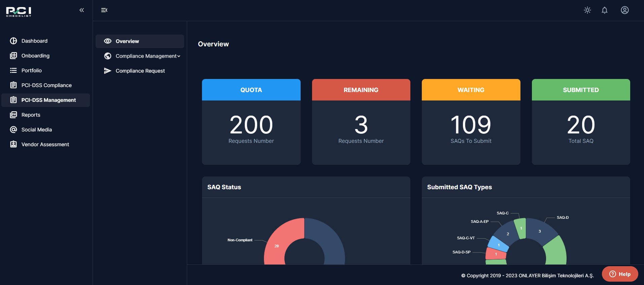
Task: Click the Compliance Request paper-plane icon
Action: (108, 71)
